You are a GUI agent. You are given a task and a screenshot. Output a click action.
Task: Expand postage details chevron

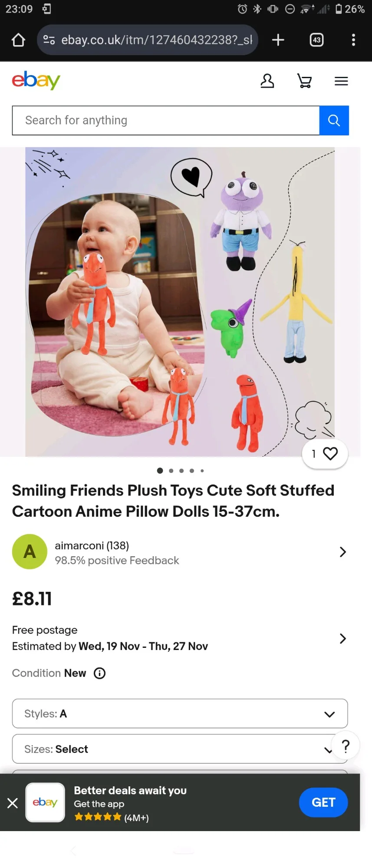click(x=342, y=638)
